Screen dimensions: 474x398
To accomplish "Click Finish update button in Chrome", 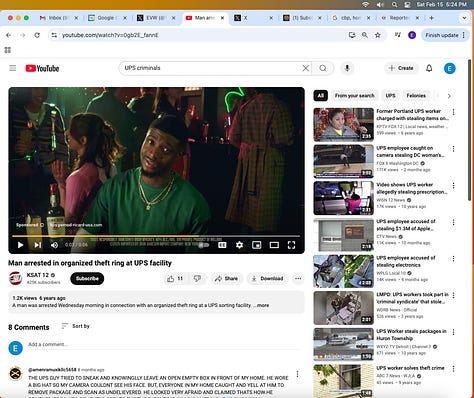I will [445, 35].
